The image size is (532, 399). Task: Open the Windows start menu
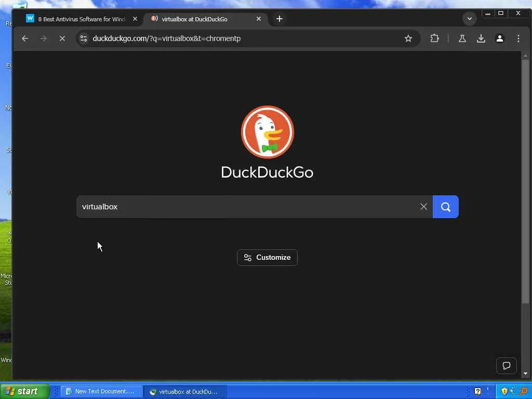coord(25,392)
